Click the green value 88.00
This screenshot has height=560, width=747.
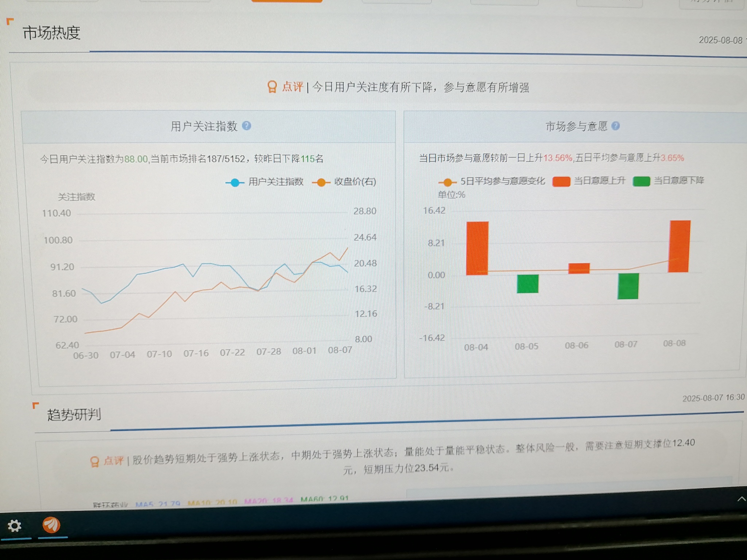pyautogui.click(x=136, y=159)
